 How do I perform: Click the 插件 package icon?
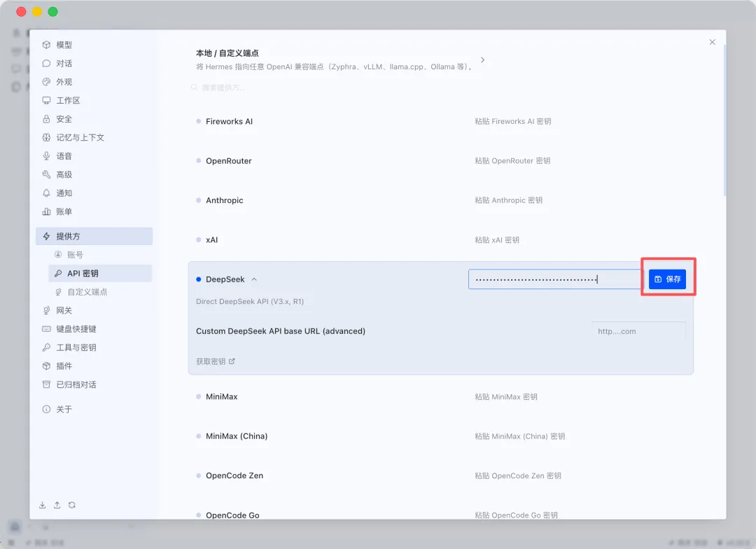(x=46, y=366)
